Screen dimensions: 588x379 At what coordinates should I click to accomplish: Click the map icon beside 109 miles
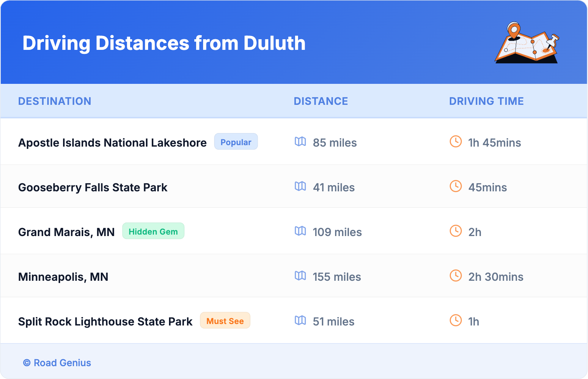(x=300, y=231)
